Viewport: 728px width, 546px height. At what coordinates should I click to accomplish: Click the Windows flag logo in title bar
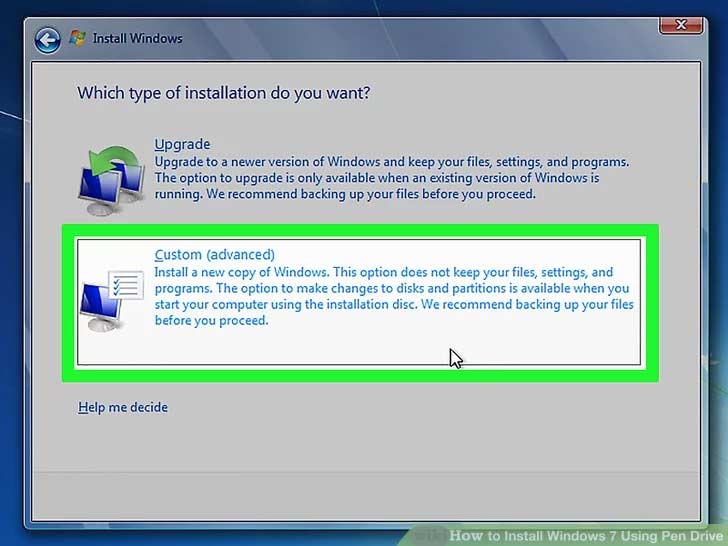(x=77, y=38)
